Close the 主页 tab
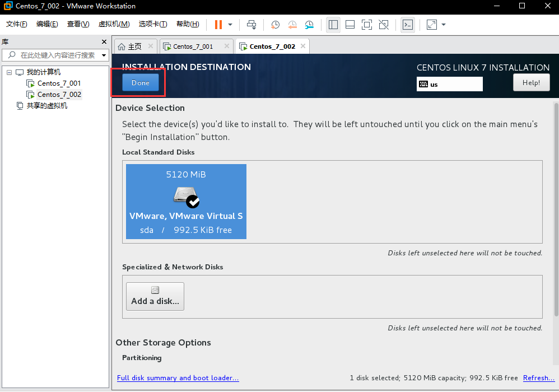 (151, 46)
